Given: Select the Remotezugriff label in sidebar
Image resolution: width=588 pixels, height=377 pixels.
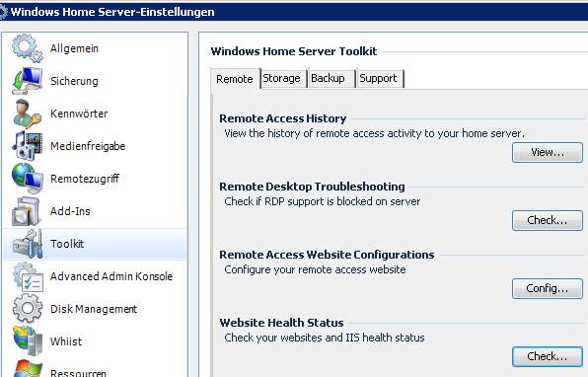Looking at the screenshot, I should coord(85,179).
